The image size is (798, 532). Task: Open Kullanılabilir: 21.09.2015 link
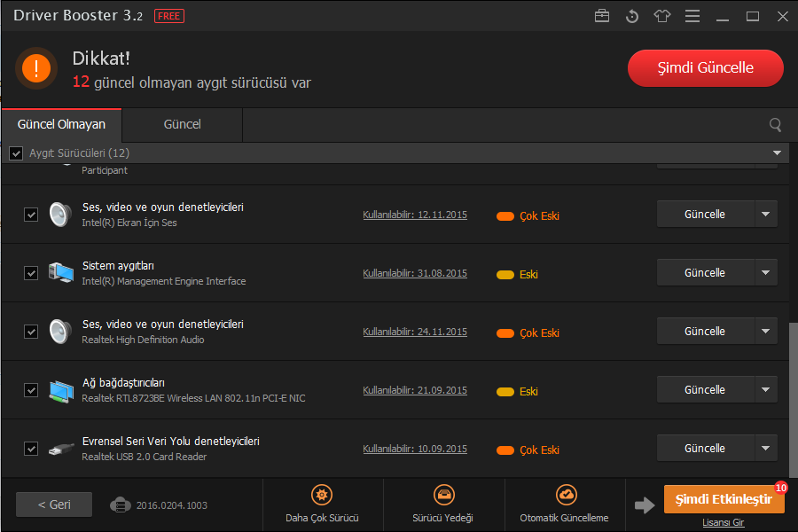click(415, 390)
